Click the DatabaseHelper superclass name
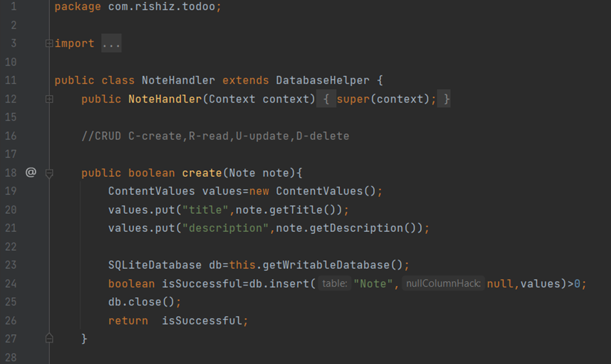This screenshot has height=364, width=611. pyautogui.click(x=322, y=81)
